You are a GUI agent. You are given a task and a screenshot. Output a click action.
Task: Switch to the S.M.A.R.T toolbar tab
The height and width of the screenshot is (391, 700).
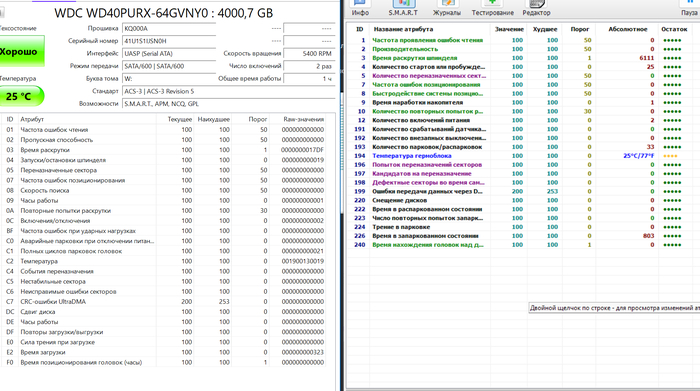point(403,8)
